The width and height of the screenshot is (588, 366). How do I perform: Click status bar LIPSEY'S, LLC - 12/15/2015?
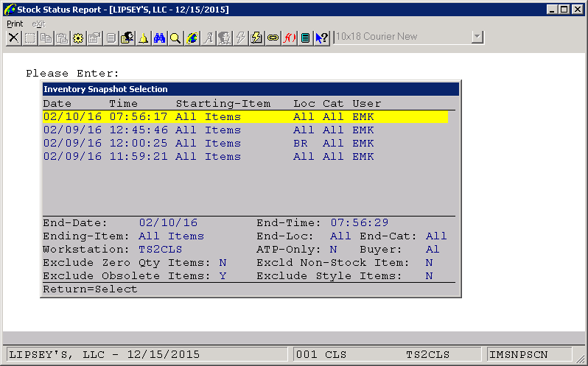click(147, 354)
